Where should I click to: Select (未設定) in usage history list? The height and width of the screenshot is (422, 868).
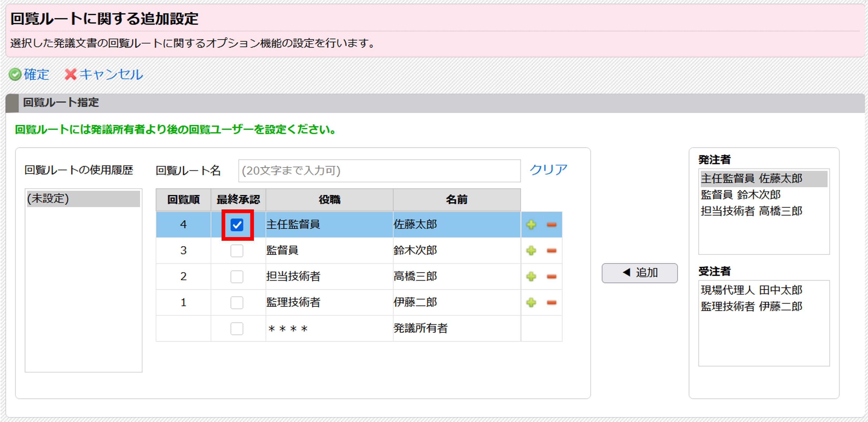[83, 199]
